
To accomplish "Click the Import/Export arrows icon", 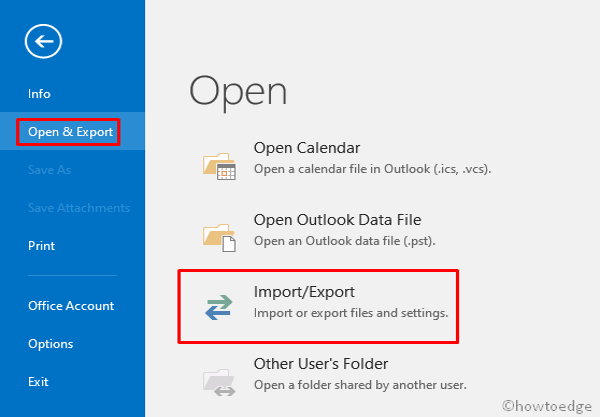I will [x=218, y=303].
